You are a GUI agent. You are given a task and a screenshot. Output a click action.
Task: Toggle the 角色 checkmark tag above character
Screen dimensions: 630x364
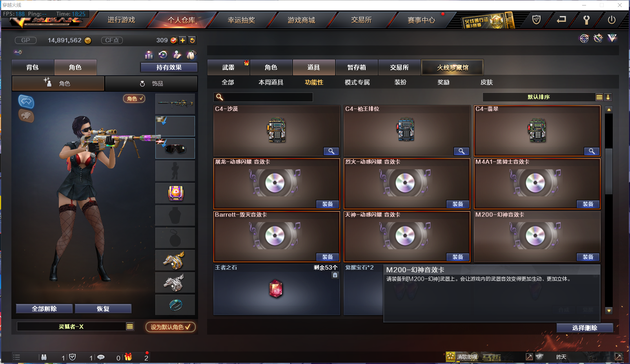click(135, 98)
